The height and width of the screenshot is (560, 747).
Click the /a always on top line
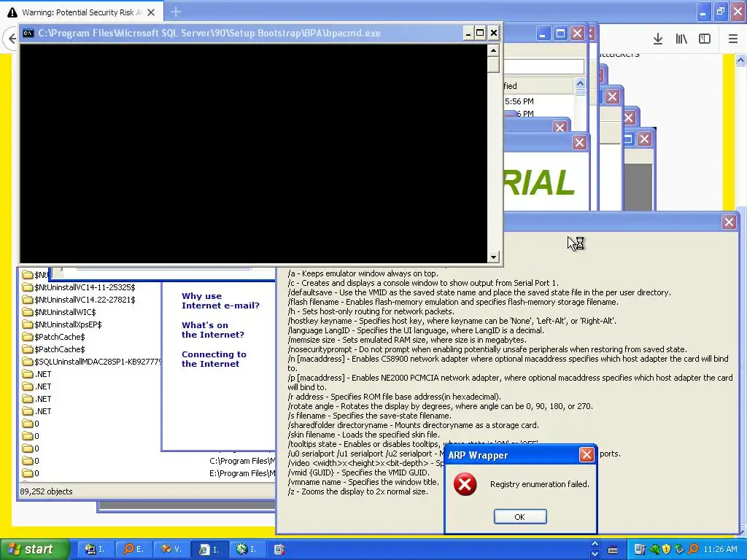(363, 273)
